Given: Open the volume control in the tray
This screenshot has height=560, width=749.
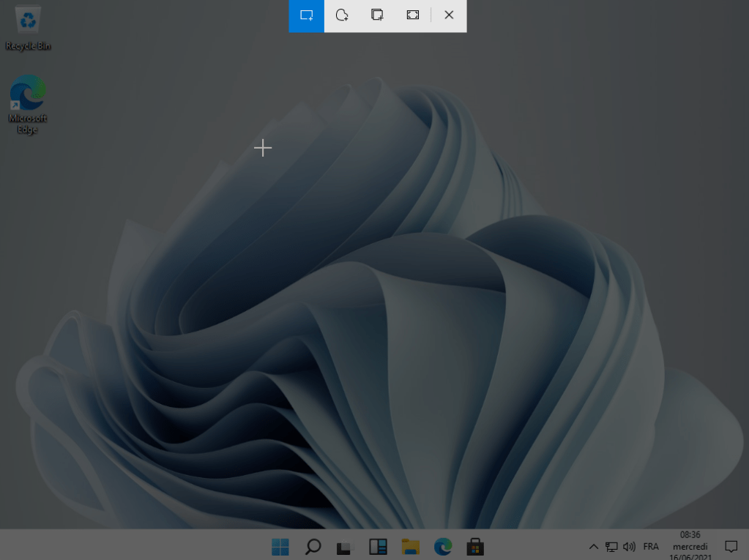Looking at the screenshot, I should coord(629,547).
